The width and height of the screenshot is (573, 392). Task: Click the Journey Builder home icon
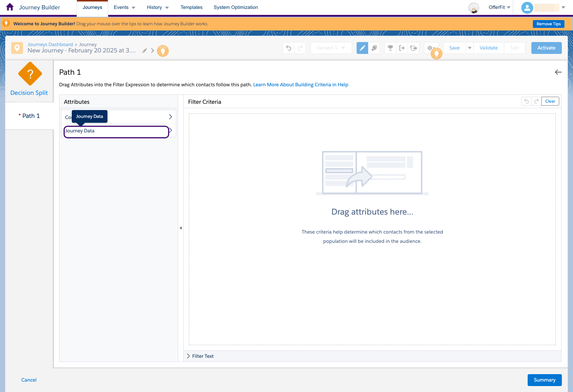pos(10,7)
